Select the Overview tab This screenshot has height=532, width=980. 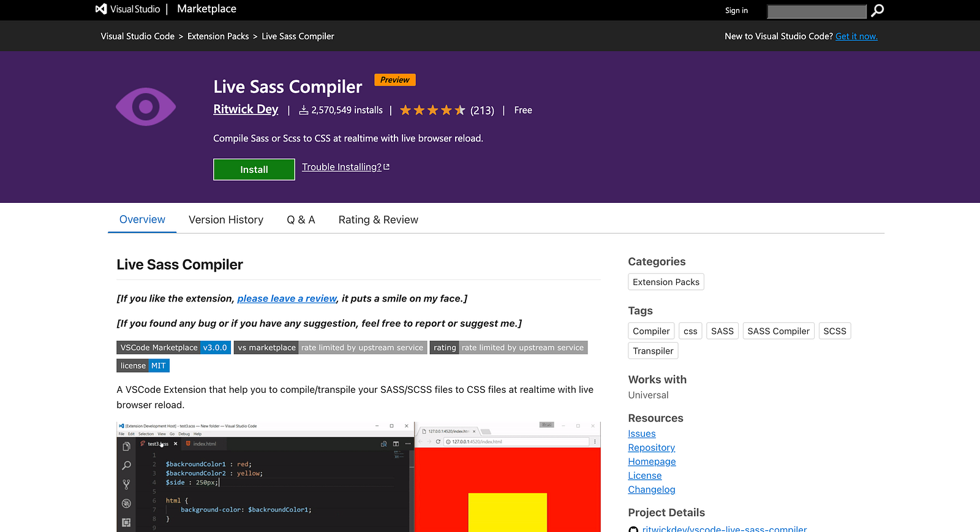pyautogui.click(x=142, y=219)
